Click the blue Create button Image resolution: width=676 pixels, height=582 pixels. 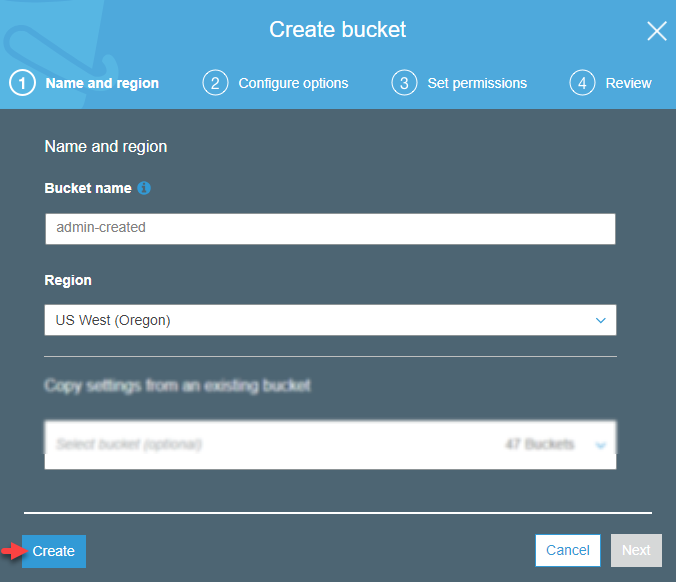54,551
